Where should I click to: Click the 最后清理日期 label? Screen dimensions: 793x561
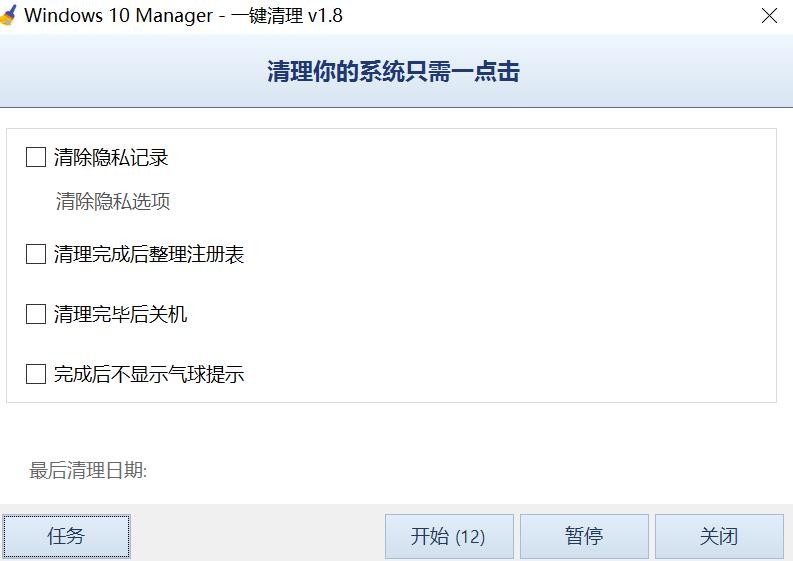88,470
